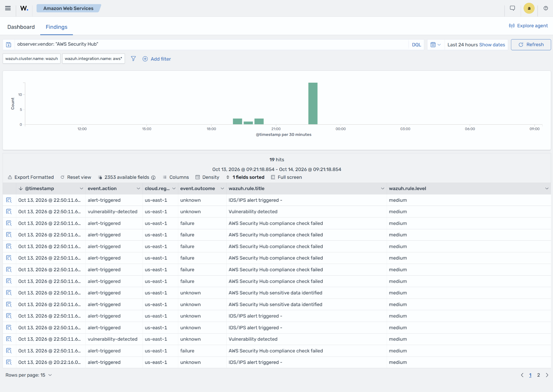Click Explore agent link
Image resolution: width=553 pixels, height=392 pixels.
pos(528,26)
